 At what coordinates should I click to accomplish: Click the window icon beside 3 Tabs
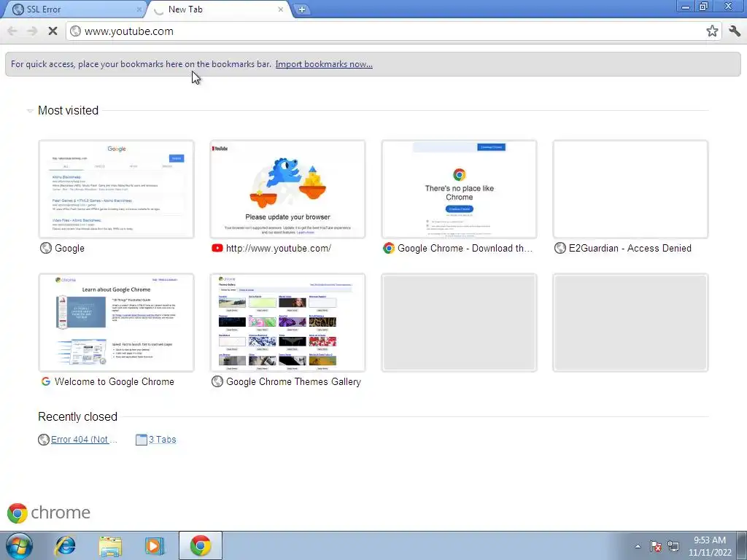coord(142,440)
